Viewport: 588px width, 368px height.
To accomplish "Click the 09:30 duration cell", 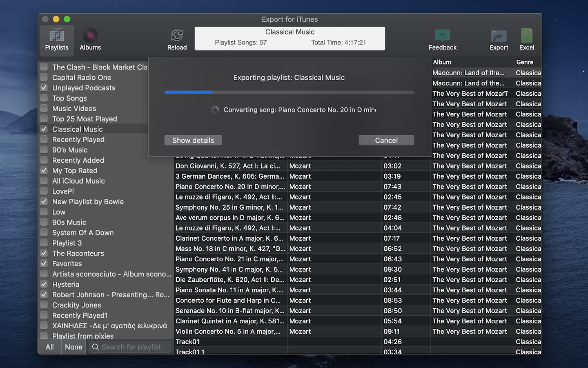I will tap(392, 269).
